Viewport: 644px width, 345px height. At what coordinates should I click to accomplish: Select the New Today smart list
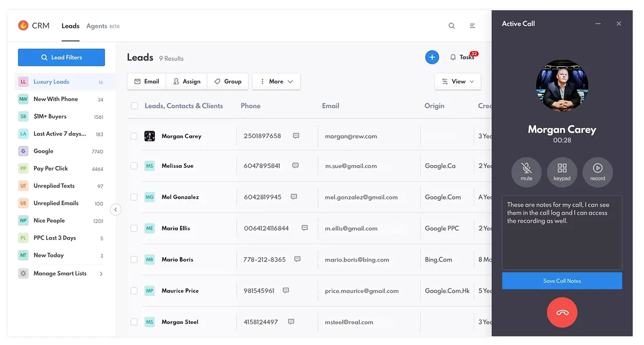click(x=65, y=255)
